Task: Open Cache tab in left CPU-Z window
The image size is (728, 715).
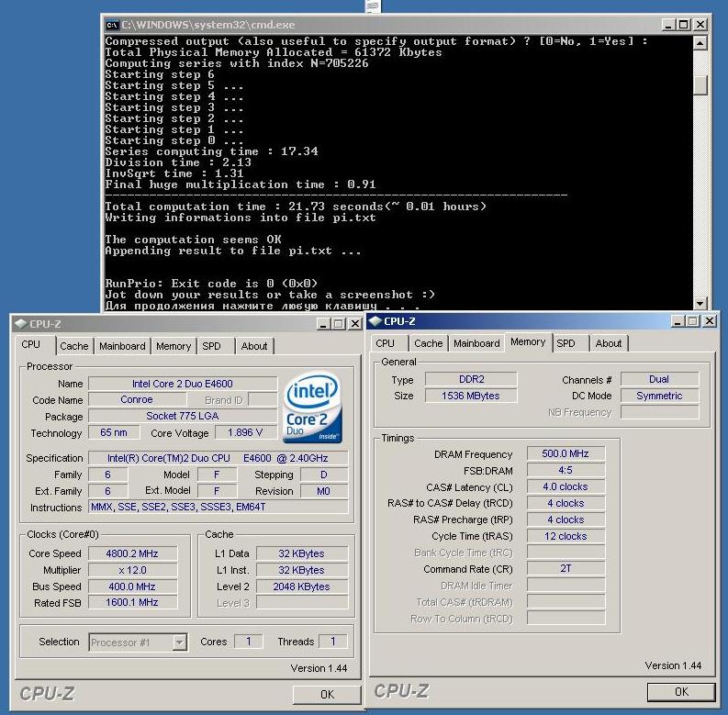Action: tap(73, 346)
